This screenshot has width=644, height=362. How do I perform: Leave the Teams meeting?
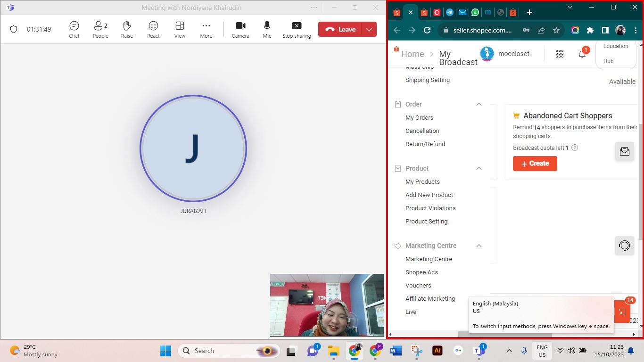point(340,29)
